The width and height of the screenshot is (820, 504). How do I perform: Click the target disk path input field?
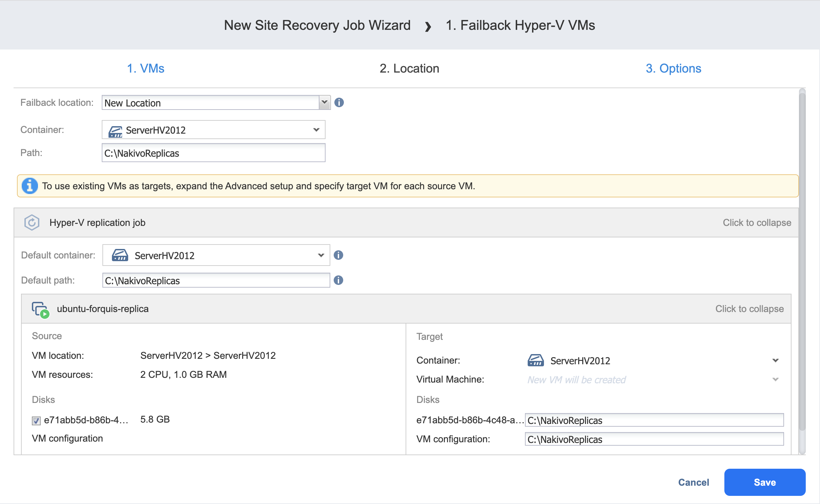coord(654,420)
